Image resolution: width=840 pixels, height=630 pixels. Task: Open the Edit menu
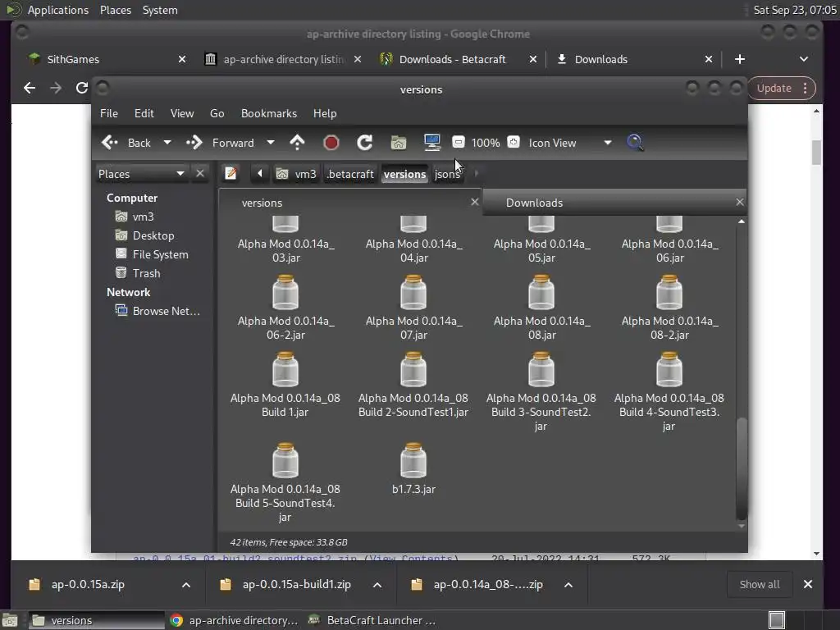point(144,113)
